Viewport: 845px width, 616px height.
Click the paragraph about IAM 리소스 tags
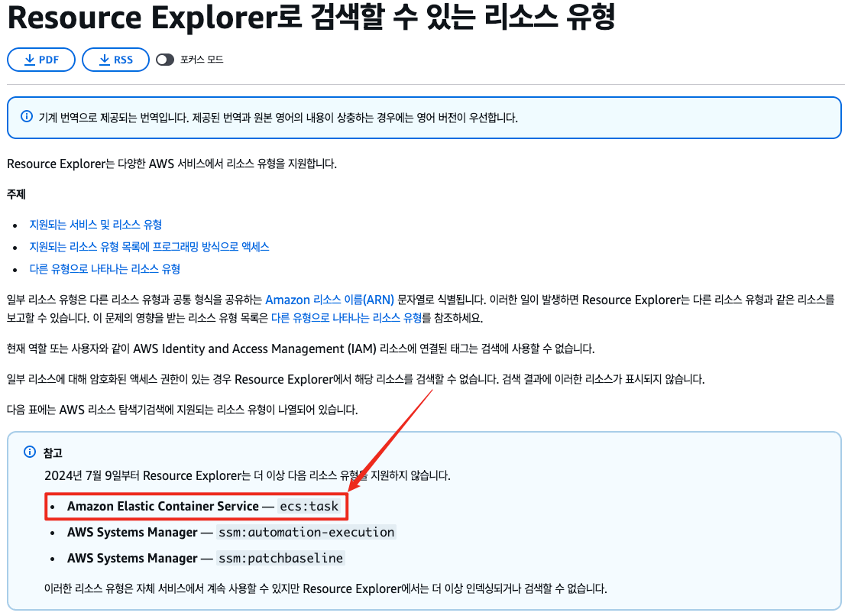(x=301, y=349)
